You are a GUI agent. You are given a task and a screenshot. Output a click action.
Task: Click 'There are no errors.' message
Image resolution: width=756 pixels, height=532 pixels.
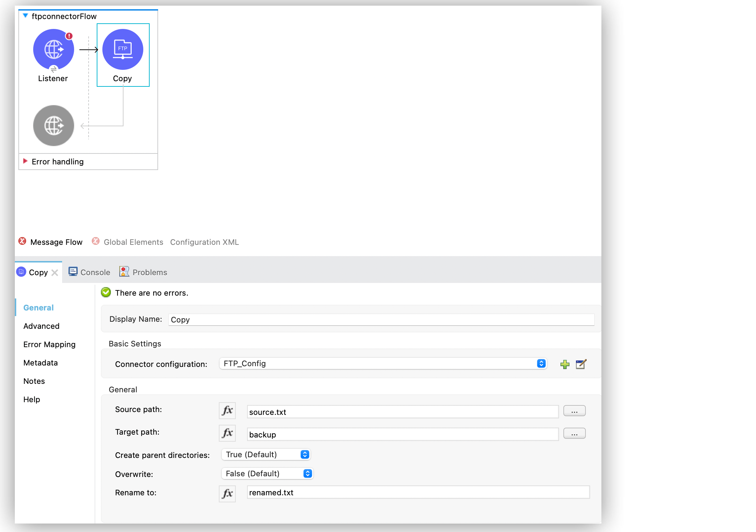(x=152, y=293)
